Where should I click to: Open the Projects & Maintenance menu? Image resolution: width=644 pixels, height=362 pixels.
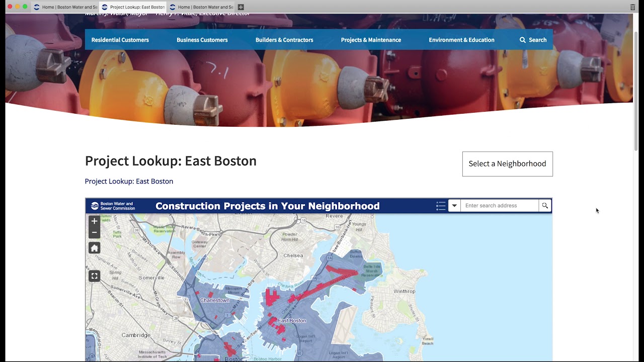(x=371, y=40)
